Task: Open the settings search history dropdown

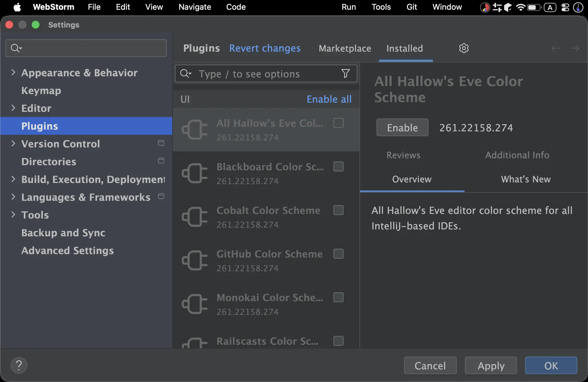Action: tap(17, 48)
